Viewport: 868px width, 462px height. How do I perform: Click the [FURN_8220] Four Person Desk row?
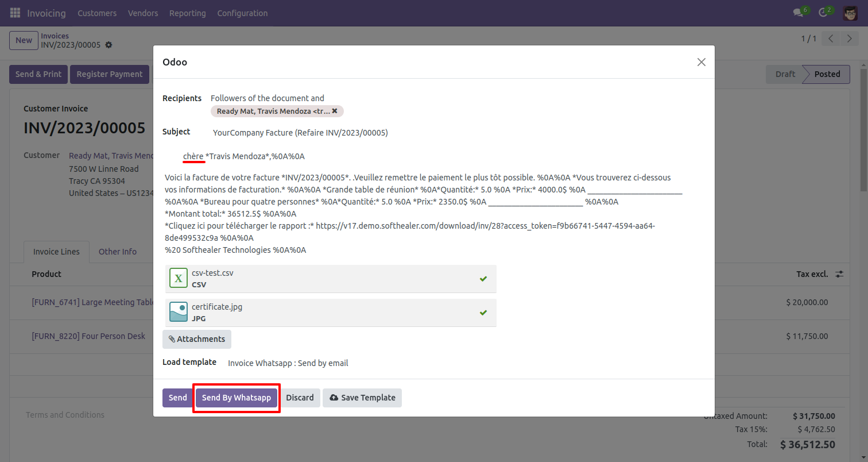(88, 336)
